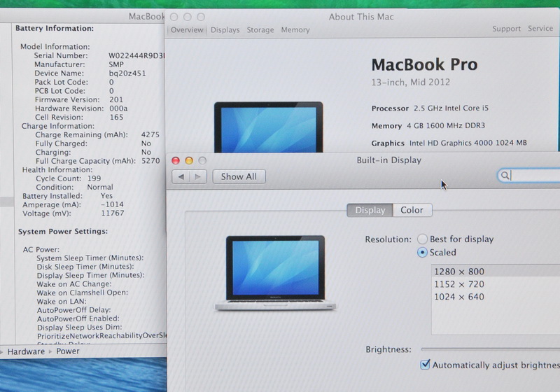Click the MacBook image in Built-in Display
Screen dimensions: 560x392
pos(275,273)
